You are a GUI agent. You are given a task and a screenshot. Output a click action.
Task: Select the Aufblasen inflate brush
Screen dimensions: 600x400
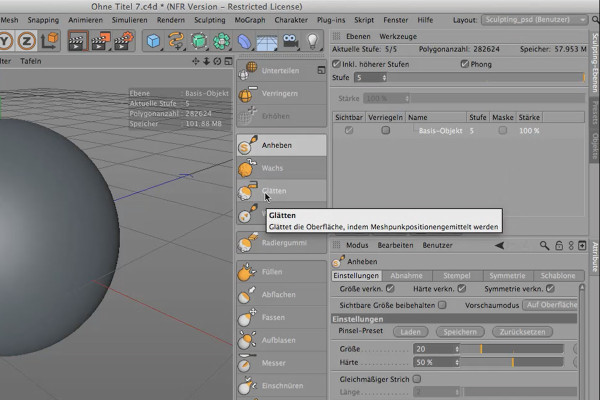pyautogui.click(x=281, y=340)
